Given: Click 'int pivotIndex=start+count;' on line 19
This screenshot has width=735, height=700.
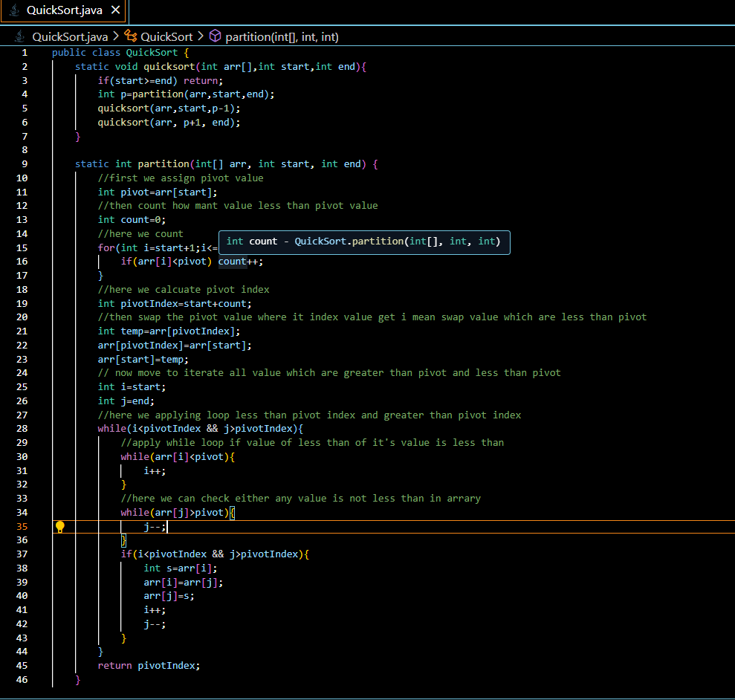Looking at the screenshot, I should 175,304.
